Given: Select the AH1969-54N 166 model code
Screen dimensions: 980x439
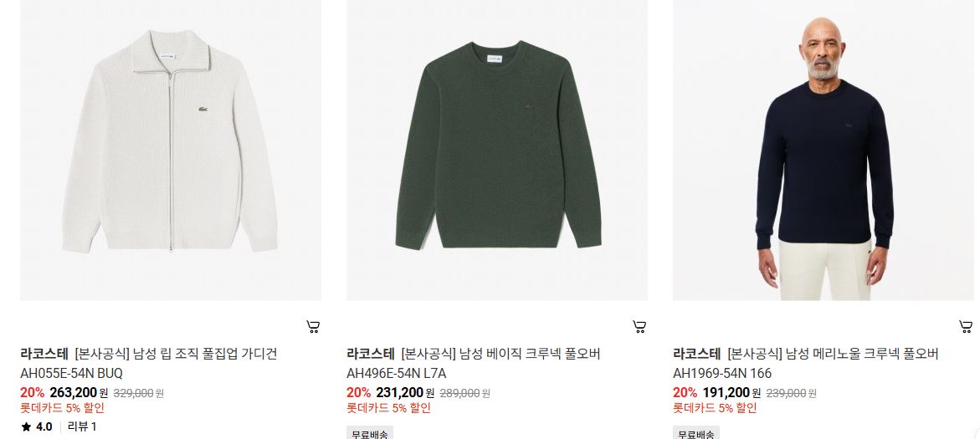Looking at the screenshot, I should 722,374.
